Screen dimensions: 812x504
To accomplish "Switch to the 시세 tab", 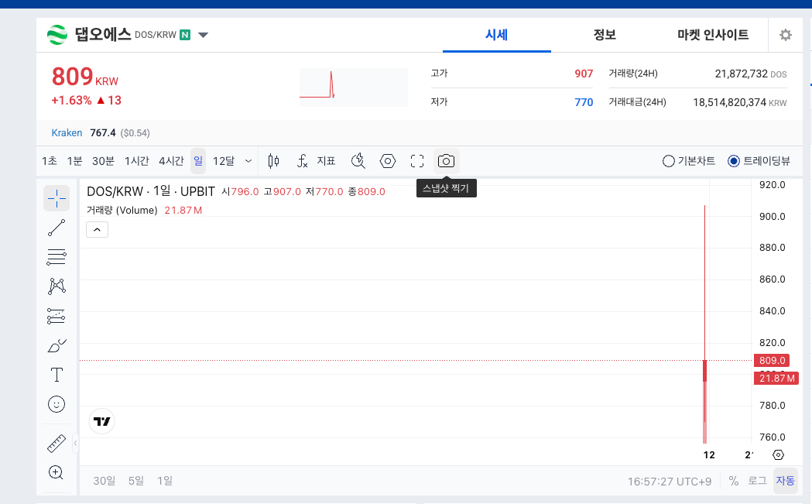I will (497, 35).
